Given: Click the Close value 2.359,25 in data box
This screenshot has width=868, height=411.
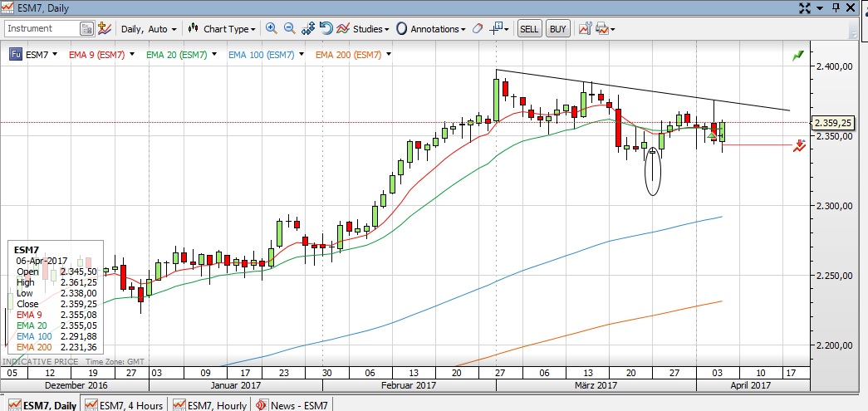Looking at the screenshot, I should click(x=79, y=304).
